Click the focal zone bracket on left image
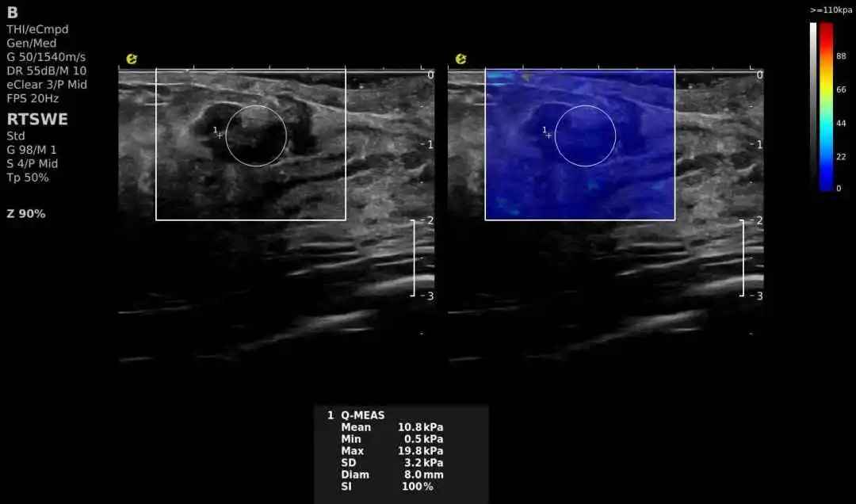 click(x=413, y=258)
